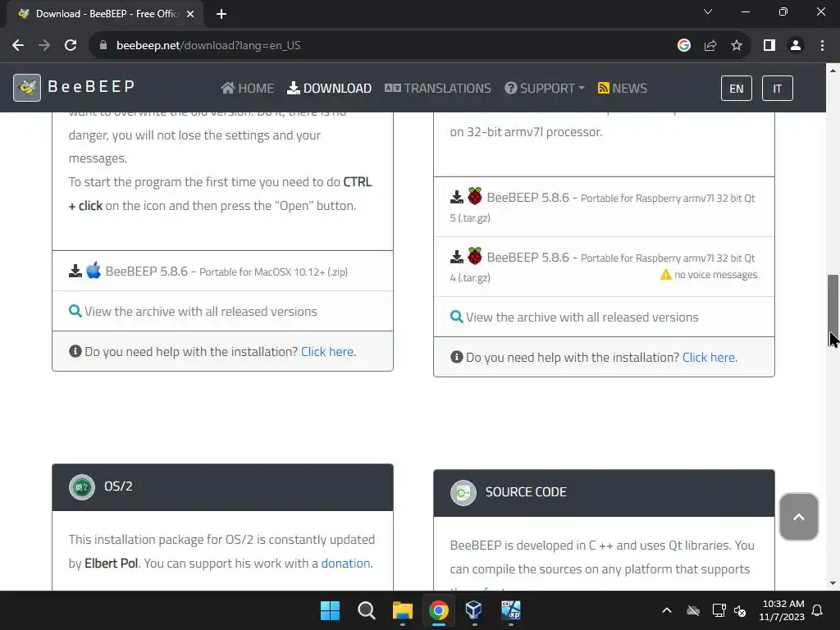
Task: Open the DOWNLOAD navigation item
Action: [330, 88]
